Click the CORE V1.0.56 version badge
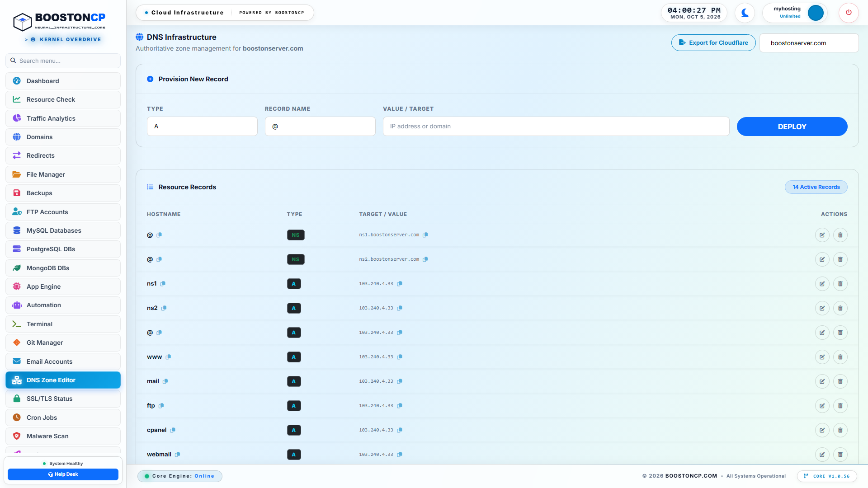 827,476
